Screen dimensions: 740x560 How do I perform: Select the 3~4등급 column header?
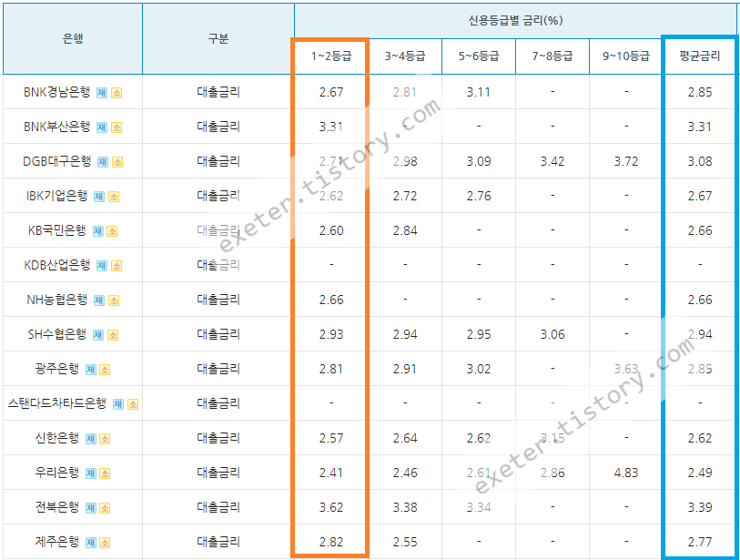[405, 56]
